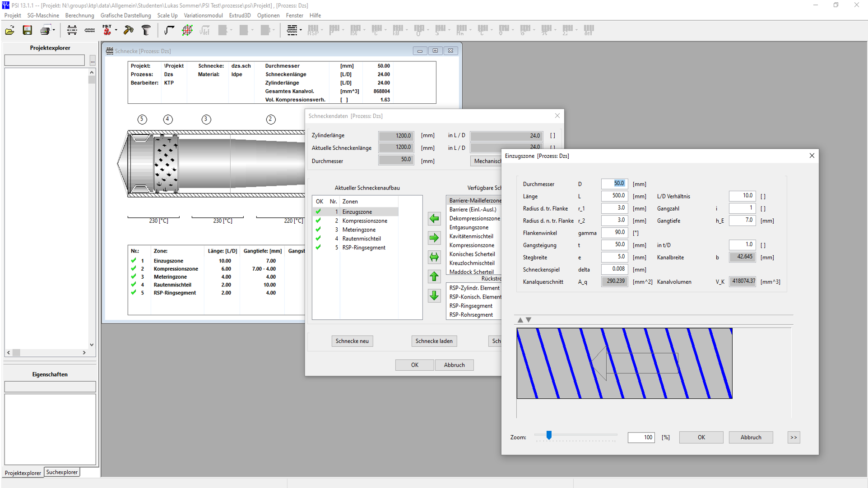Click the results list toolbar icon

(292, 30)
